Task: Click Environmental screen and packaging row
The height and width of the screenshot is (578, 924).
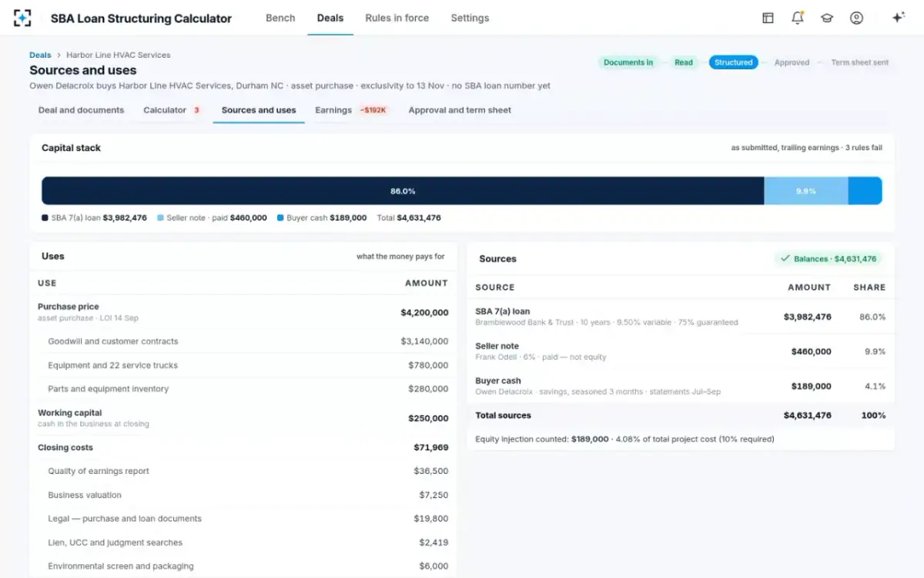Action: click(x=243, y=566)
